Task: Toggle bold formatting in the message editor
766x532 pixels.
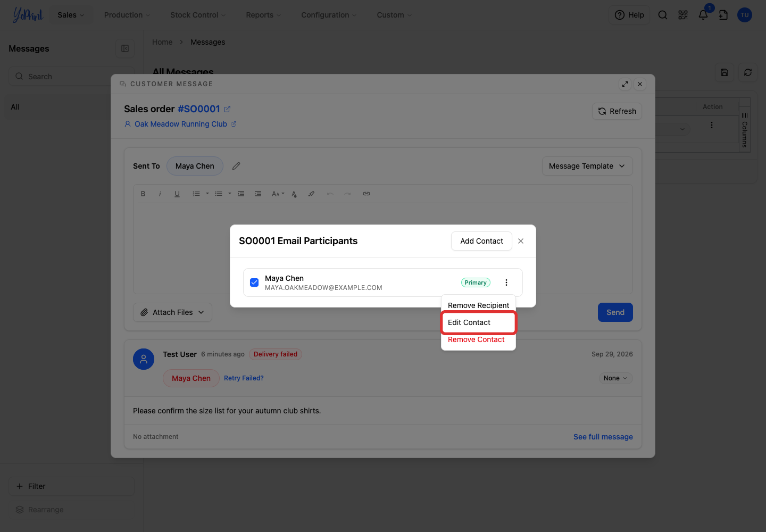Action: pyautogui.click(x=143, y=194)
